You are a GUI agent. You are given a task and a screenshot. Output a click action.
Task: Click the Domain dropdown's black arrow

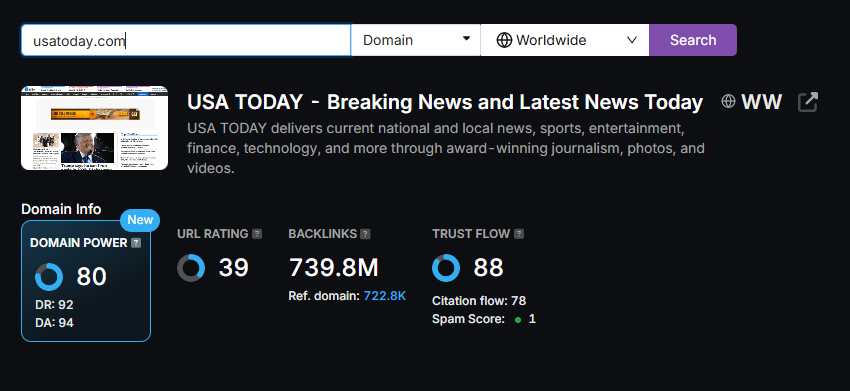(x=466, y=39)
